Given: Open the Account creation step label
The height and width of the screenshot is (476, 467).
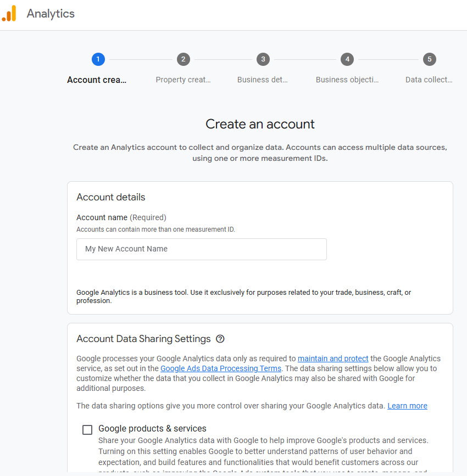Looking at the screenshot, I should (97, 80).
